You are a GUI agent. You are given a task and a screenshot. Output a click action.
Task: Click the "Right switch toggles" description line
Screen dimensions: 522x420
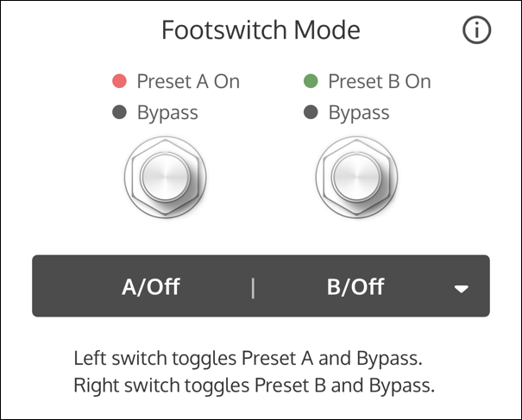[255, 385]
